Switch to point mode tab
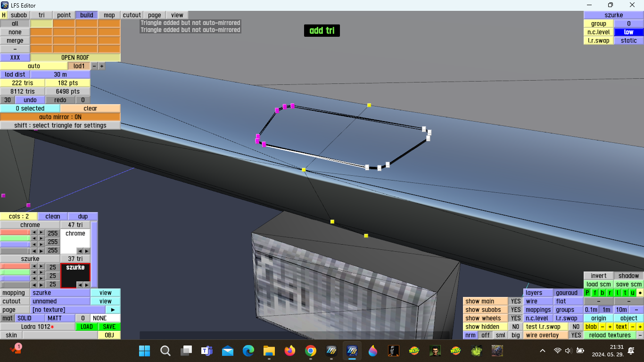 (x=64, y=15)
